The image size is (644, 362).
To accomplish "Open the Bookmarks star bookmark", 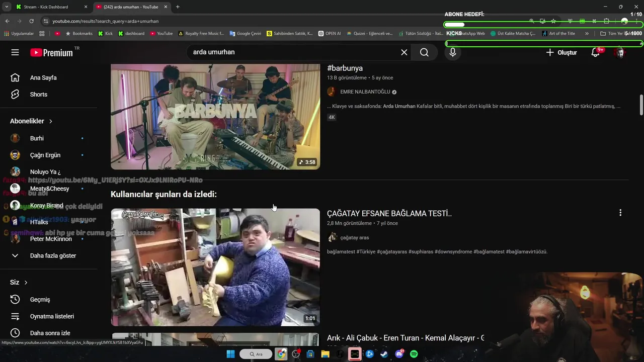I will [x=79, y=34].
